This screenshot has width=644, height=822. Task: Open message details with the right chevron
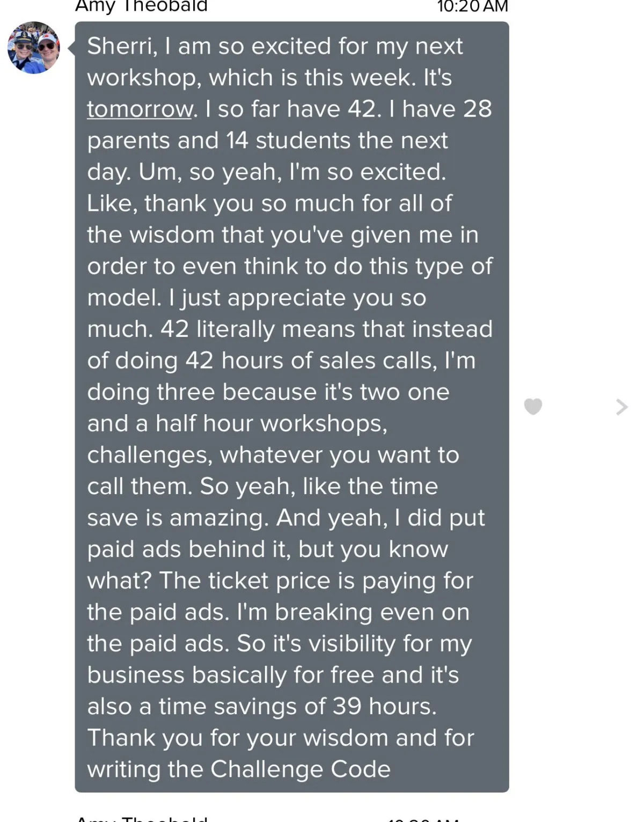pyautogui.click(x=621, y=407)
